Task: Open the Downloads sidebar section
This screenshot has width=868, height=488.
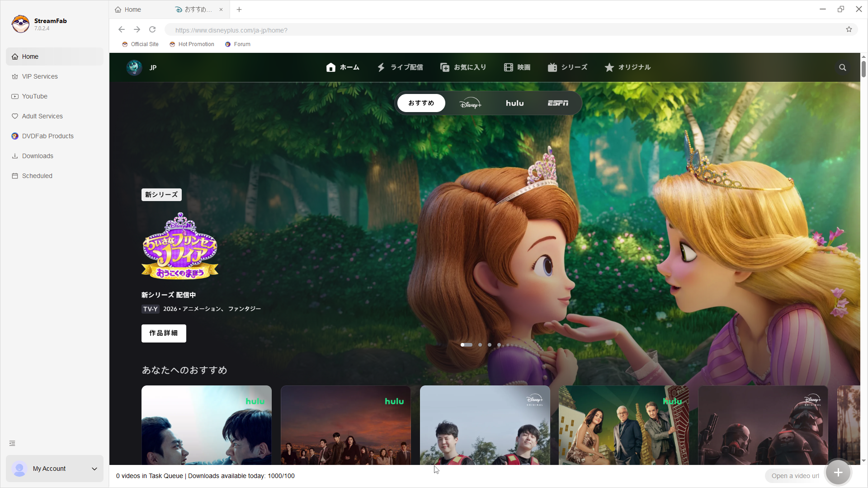Action: point(55,156)
